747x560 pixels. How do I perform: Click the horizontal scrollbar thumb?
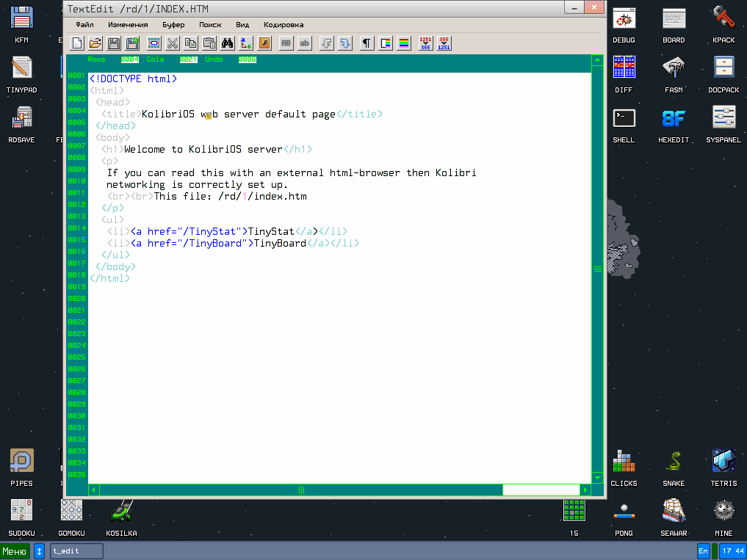pos(301,490)
